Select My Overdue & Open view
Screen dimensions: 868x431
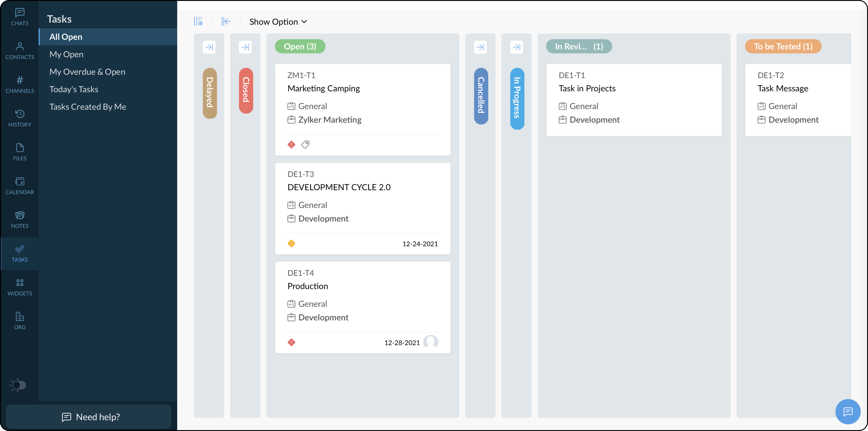87,72
